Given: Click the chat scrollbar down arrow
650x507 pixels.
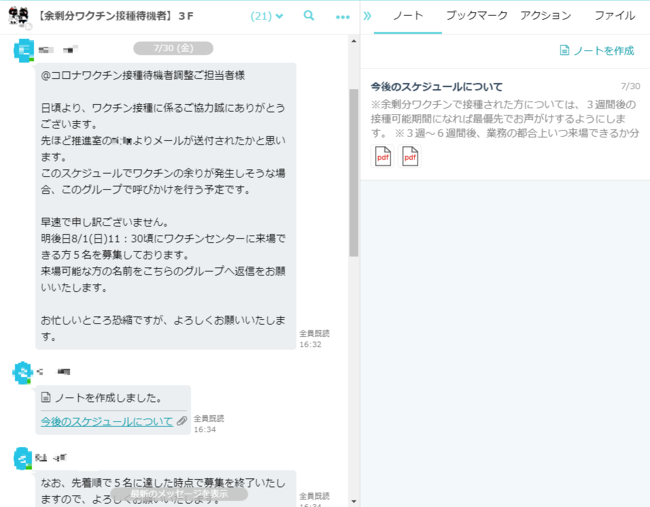Looking at the screenshot, I should 354,501.
